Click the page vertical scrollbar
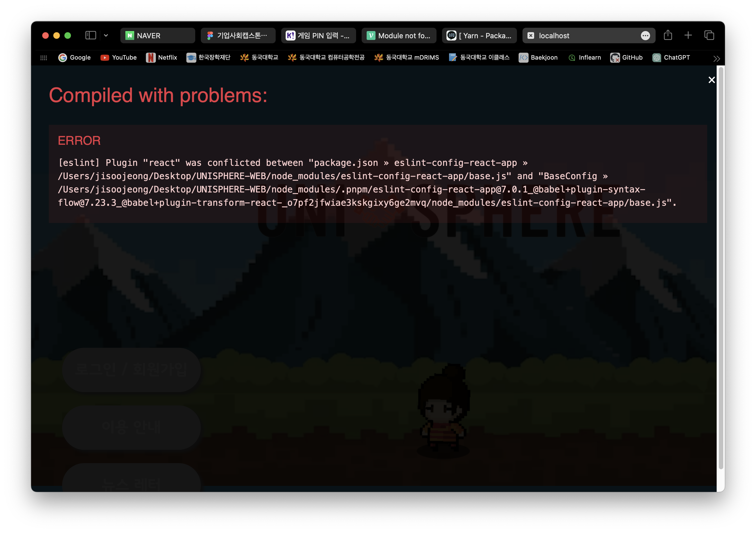 (x=721, y=268)
